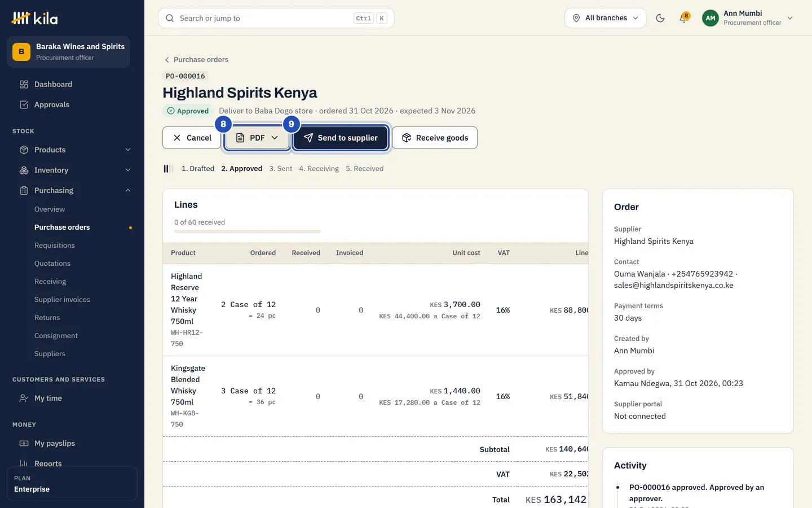Click the order progress bars icon

[x=168, y=169]
